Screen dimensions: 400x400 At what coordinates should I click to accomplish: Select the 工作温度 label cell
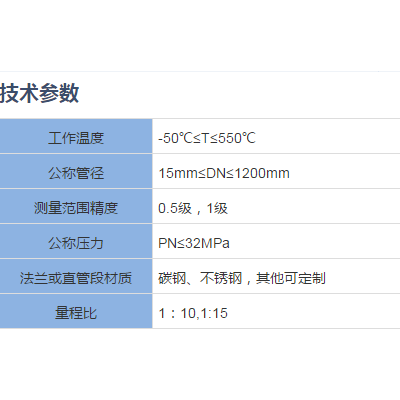(76, 138)
